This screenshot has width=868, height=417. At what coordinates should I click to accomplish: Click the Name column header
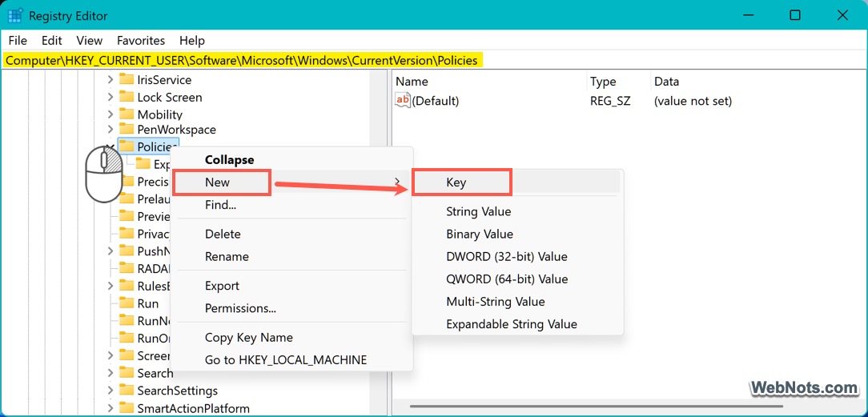coord(412,82)
